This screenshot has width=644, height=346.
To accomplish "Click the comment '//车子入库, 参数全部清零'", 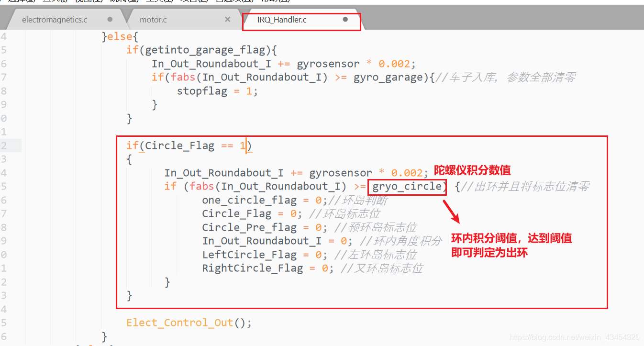I will pos(505,77).
